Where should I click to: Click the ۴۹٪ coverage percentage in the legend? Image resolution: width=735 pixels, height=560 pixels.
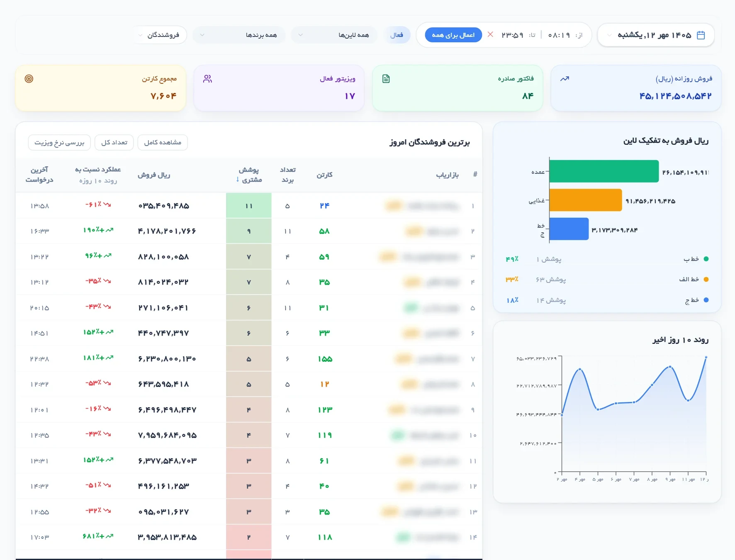(x=512, y=259)
